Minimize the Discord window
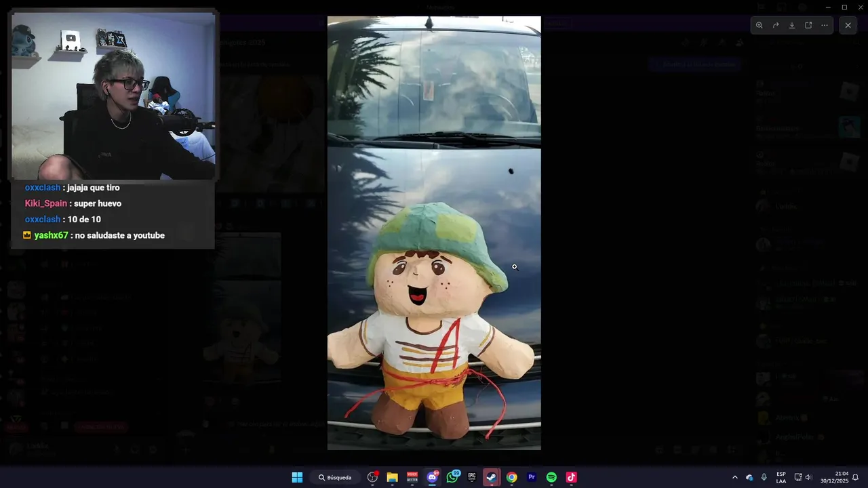868x488 pixels. point(828,7)
